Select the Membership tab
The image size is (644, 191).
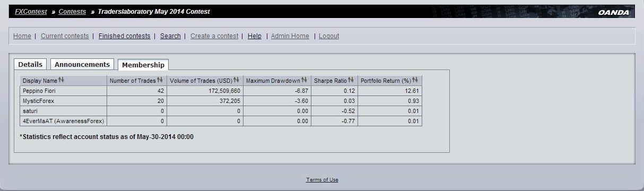[143, 65]
